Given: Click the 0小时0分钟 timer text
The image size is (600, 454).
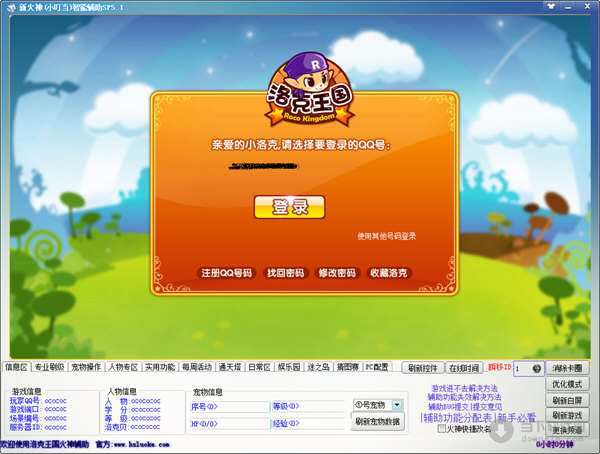Looking at the screenshot, I should coord(554,444).
